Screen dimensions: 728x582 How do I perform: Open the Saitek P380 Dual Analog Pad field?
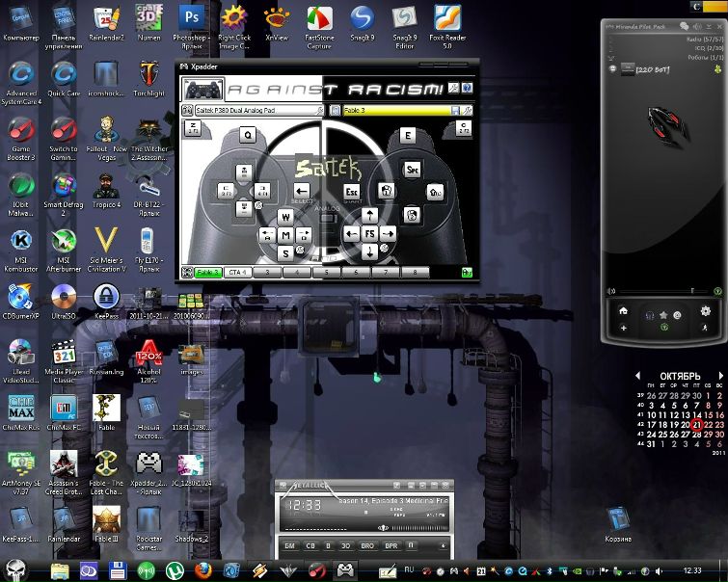click(259, 110)
